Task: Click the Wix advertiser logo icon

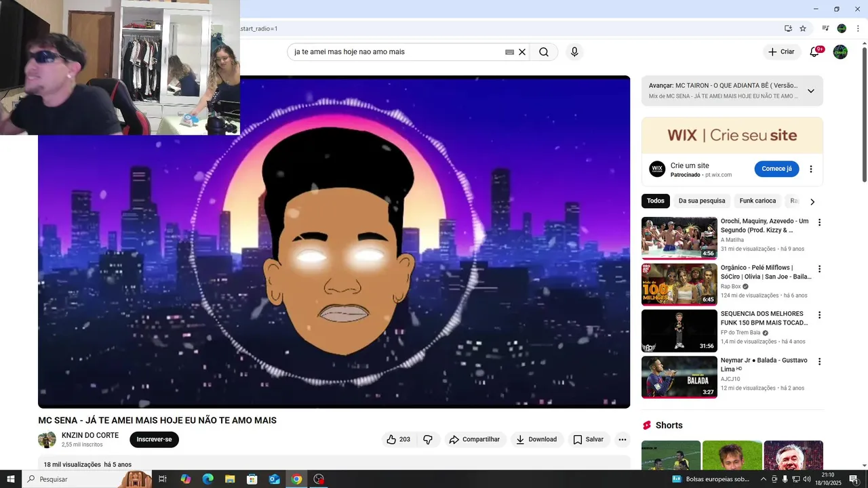Action: pos(657,169)
